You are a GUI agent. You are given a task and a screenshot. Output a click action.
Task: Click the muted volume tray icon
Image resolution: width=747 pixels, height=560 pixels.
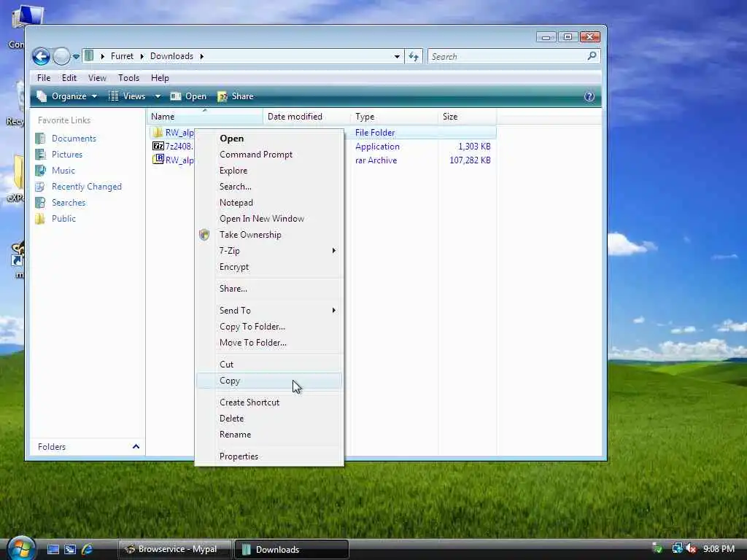pyautogui.click(x=691, y=549)
